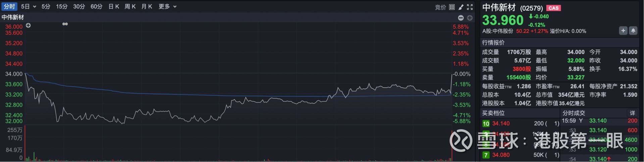
Task: Open the 5日 period dropdown
Action: tap(29, 6)
